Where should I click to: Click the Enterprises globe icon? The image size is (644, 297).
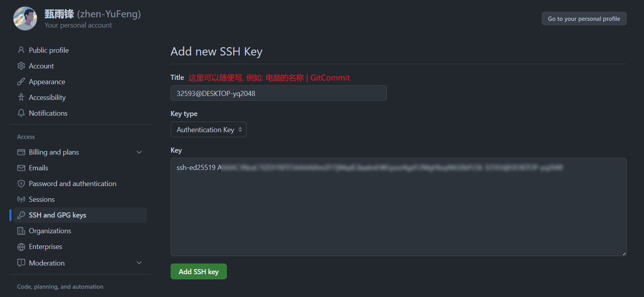click(x=21, y=247)
